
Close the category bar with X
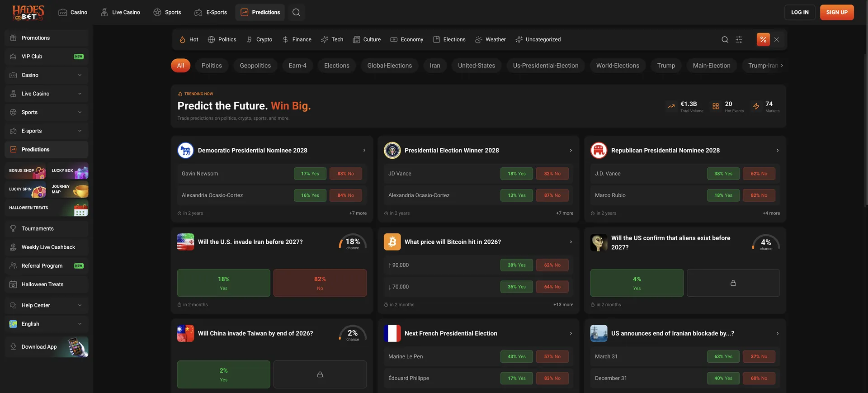click(776, 39)
